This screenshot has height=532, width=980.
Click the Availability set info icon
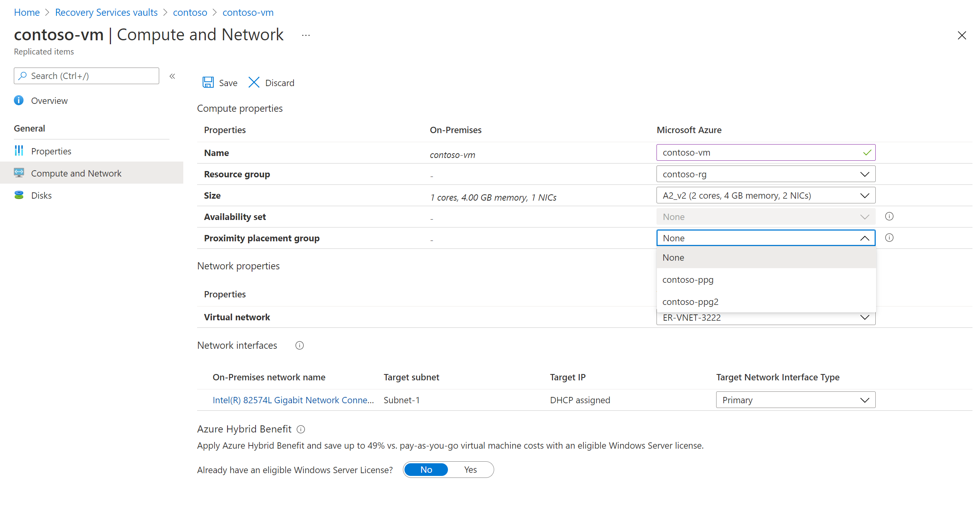click(889, 216)
